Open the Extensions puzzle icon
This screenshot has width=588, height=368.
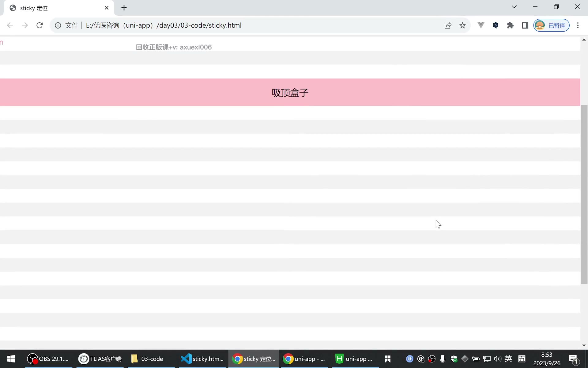click(510, 25)
